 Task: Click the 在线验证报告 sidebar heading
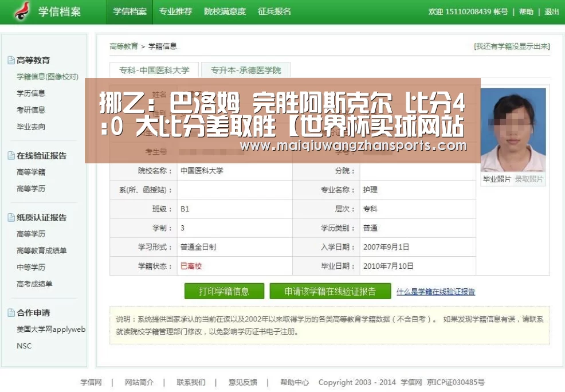point(41,156)
